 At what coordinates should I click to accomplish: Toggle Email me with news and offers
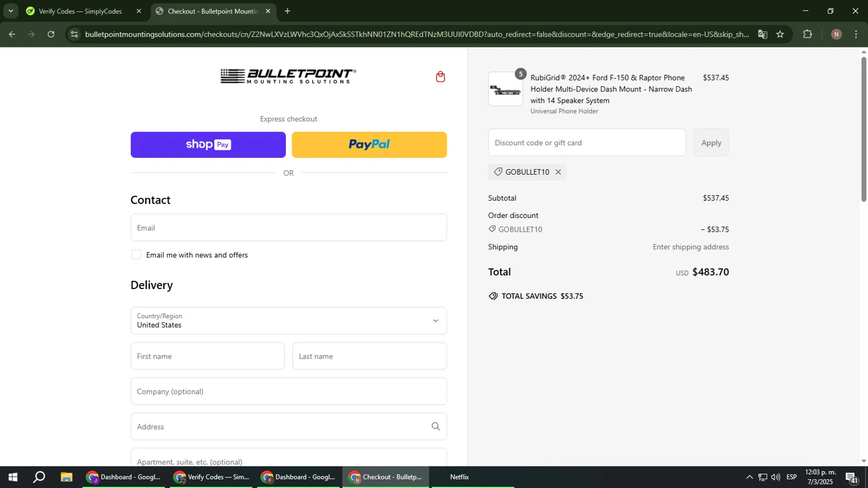(136, 254)
